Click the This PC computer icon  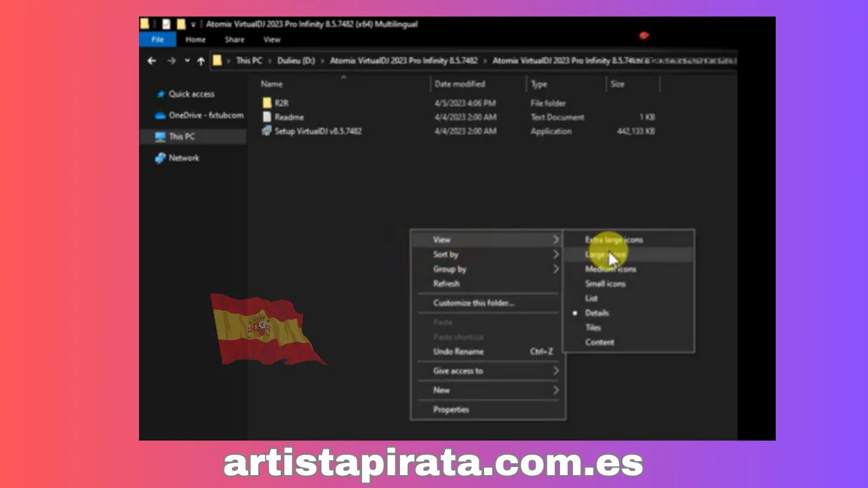tap(160, 136)
